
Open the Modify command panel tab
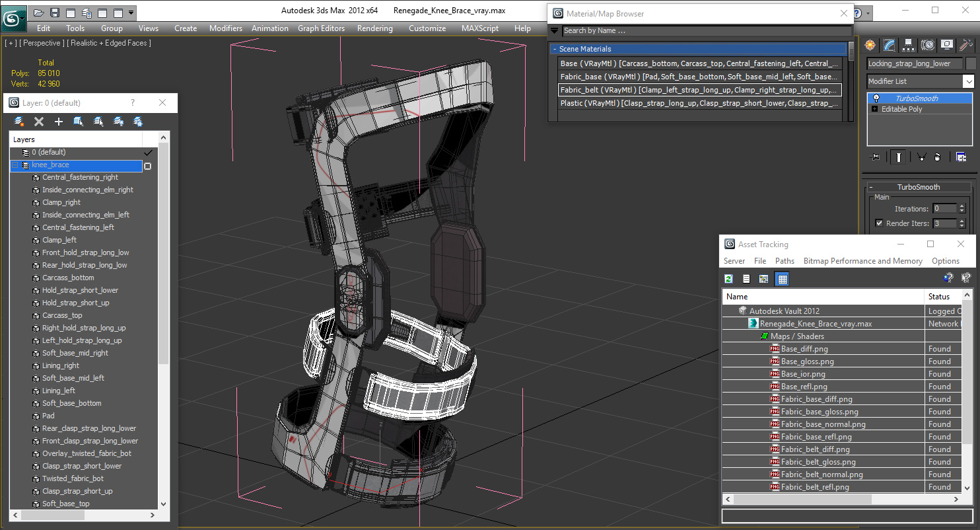(890, 45)
